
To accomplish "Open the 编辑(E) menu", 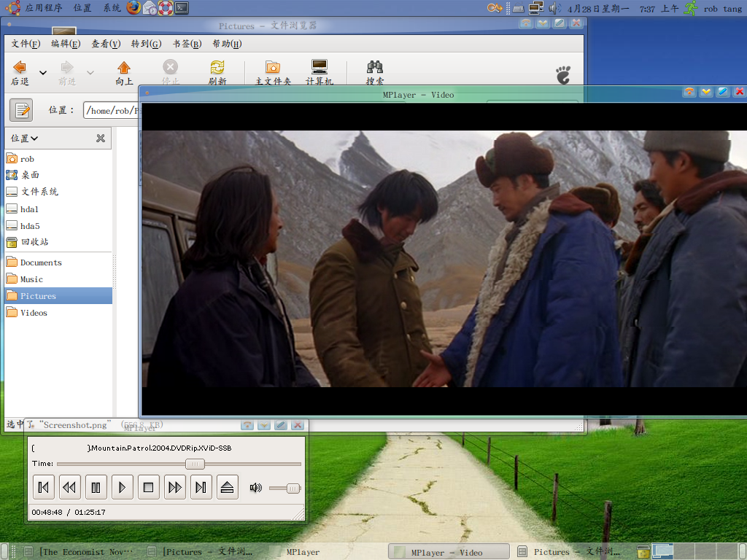I will [66, 44].
